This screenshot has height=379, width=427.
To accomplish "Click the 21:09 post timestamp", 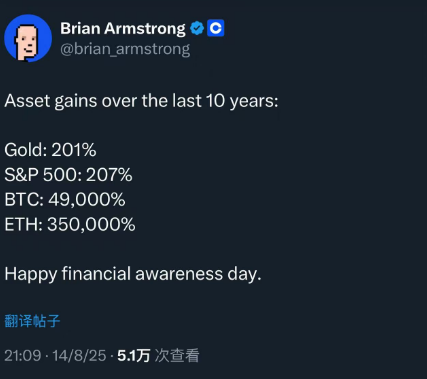I will click(23, 356).
